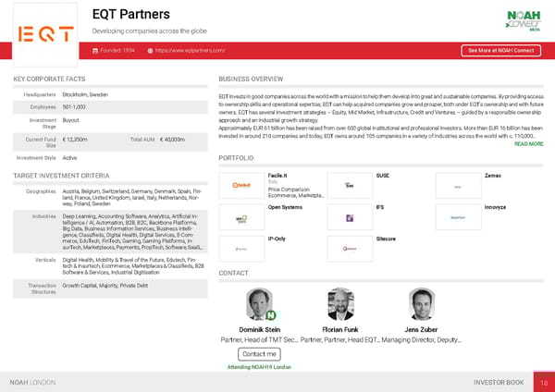This screenshot has height=392, width=555.
Task: Click the green N badge on Dominik Stein
Action: 270,315
